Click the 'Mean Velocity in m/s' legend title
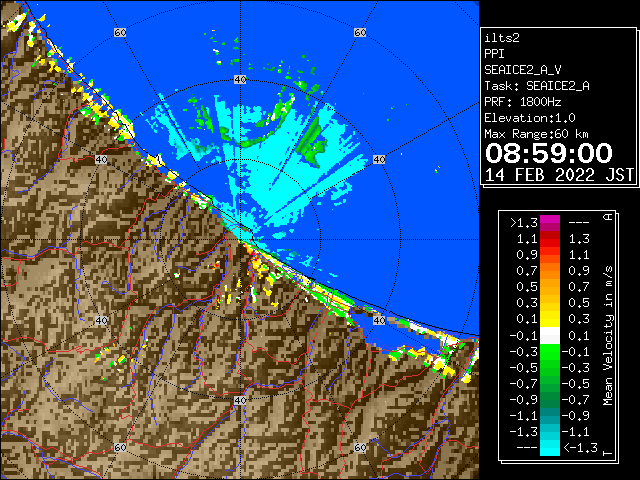640x480 pixels. [608, 336]
